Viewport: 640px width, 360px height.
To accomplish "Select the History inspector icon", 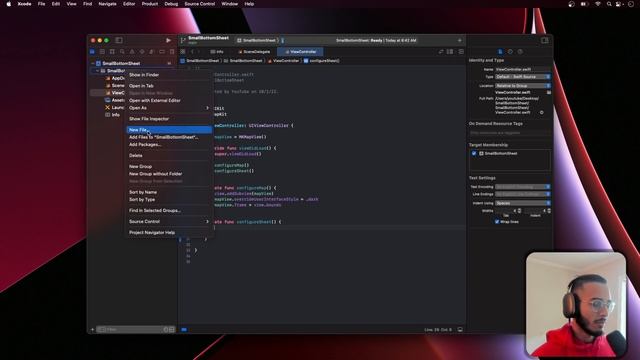I will (510, 52).
